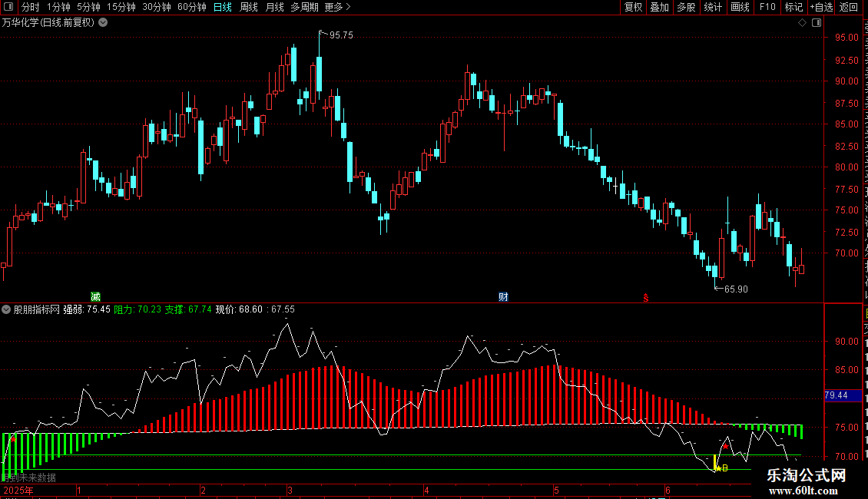
Task: Click the blue 财 marker on the chart
Action: (503, 296)
